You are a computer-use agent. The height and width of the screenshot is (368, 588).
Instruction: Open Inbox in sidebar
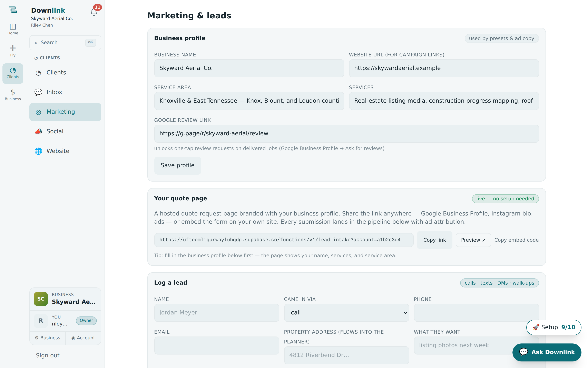pyautogui.click(x=65, y=92)
